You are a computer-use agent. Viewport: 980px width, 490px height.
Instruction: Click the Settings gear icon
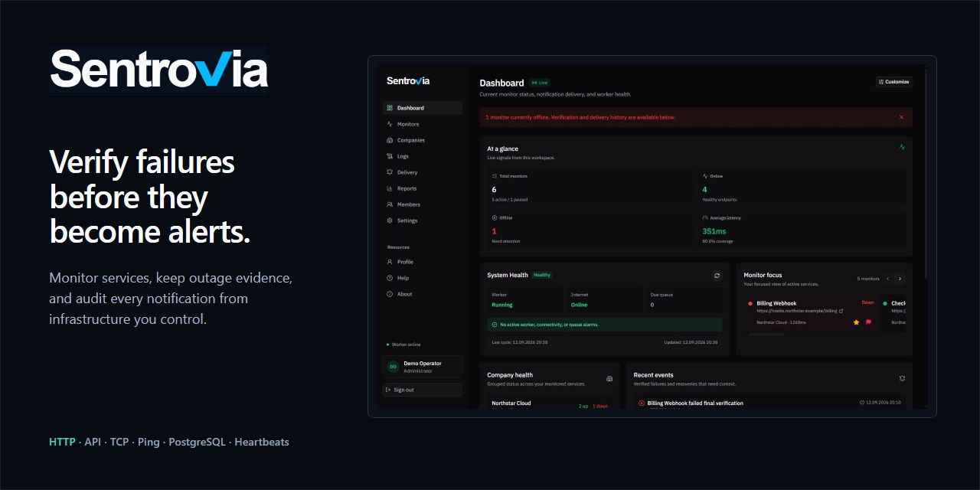[390, 220]
